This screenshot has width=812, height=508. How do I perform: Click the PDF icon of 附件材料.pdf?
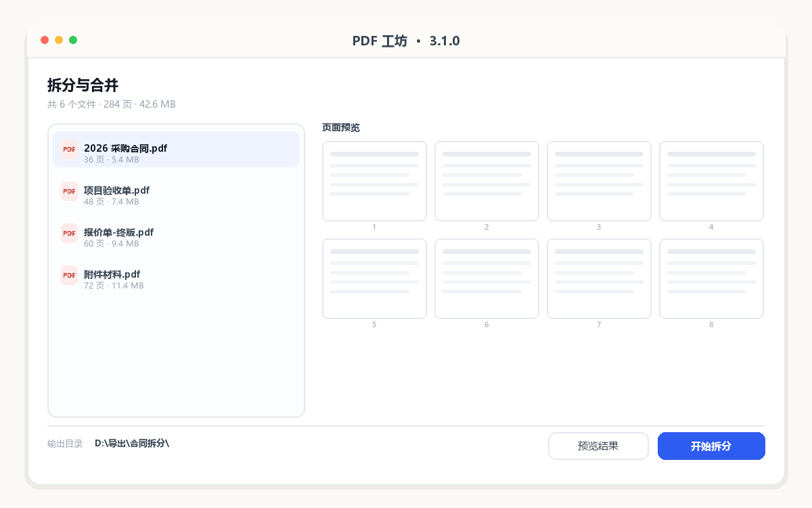pyautogui.click(x=69, y=275)
